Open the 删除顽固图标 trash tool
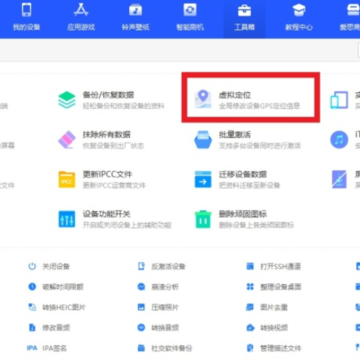The width and height of the screenshot is (360, 360). pyautogui.click(x=244, y=219)
